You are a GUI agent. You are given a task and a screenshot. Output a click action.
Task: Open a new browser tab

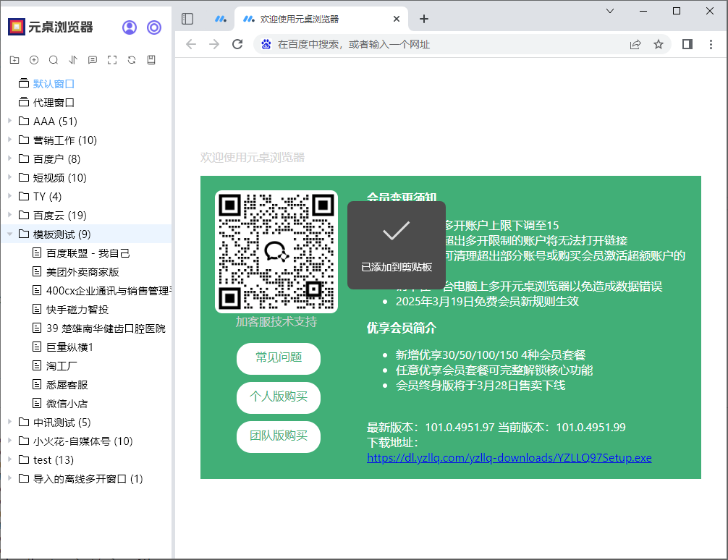424,19
